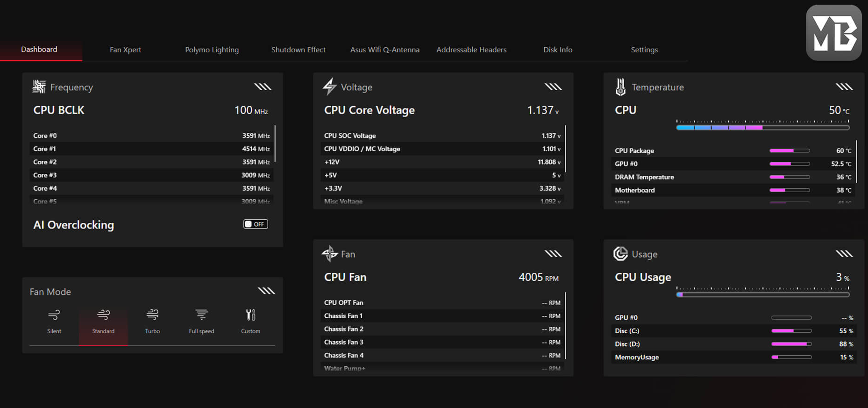Expand the Voltage panel stripes
868x408 pixels.
click(x=553, y=87)
